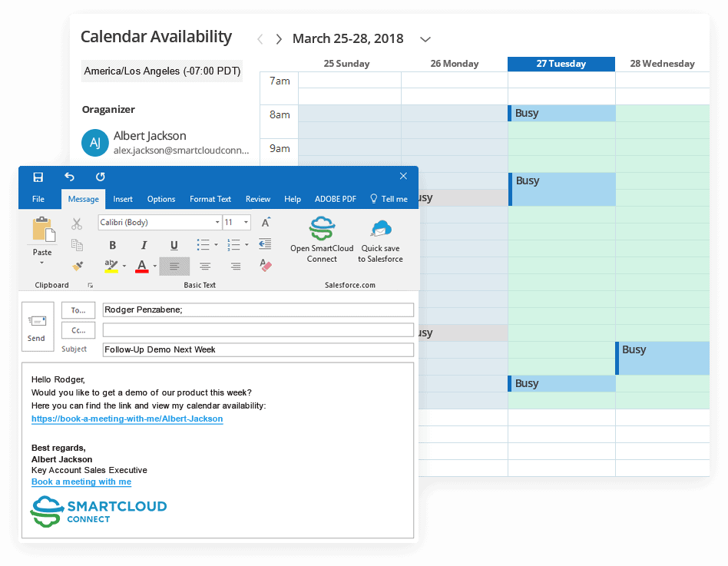Click the Subject field Follow-Up Demo
Image resolution: width=728 pixels, height=566 pixels.
pos(258,349)
